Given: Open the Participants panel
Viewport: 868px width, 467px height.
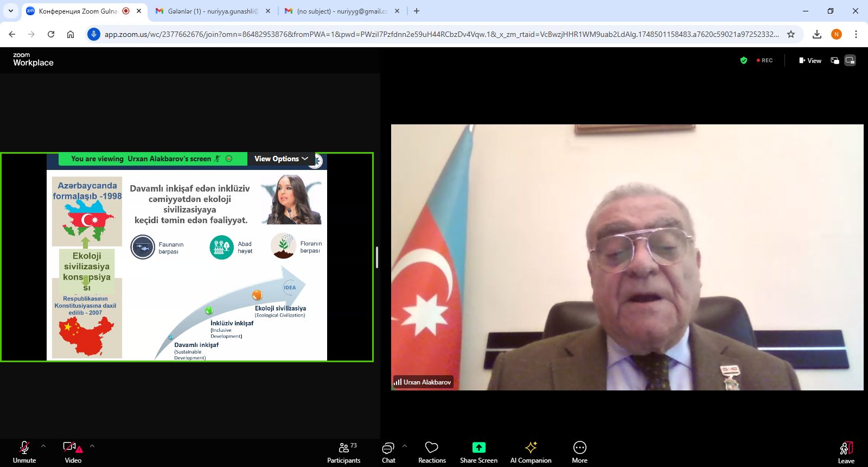Looking at the screenshot, I should coord(343,452).
